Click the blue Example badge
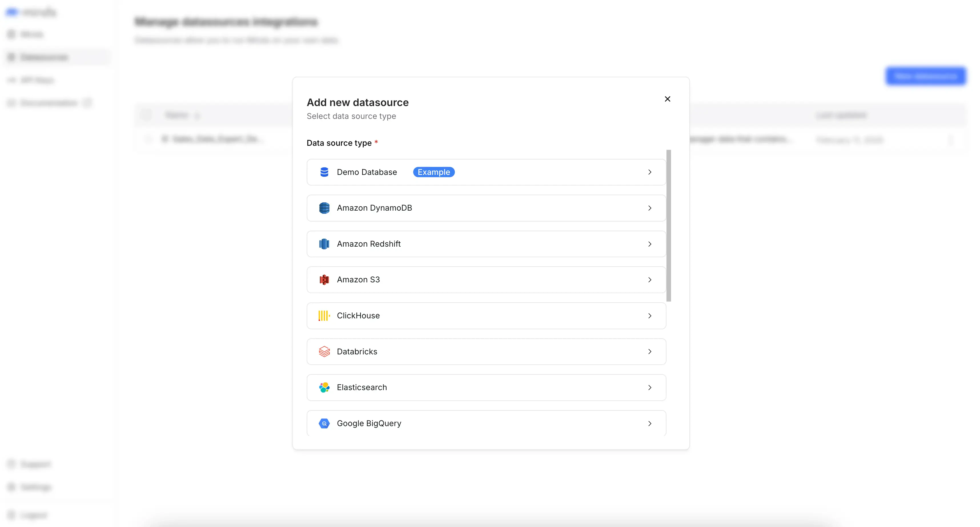The width and height of the screenshot is (980, 527). pyautogui.click(x=434, y=172)
